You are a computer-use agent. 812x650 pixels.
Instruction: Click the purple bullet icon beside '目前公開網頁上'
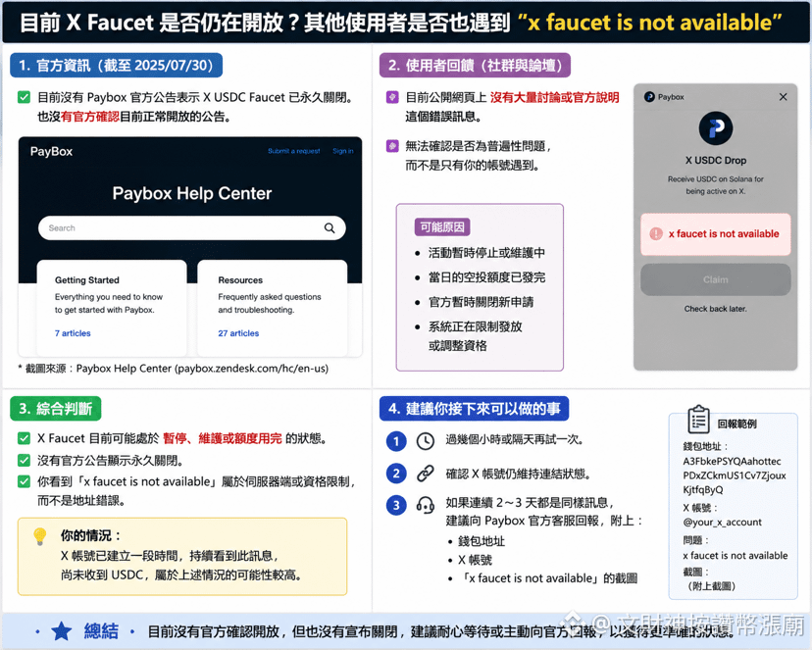pos(392,97)
